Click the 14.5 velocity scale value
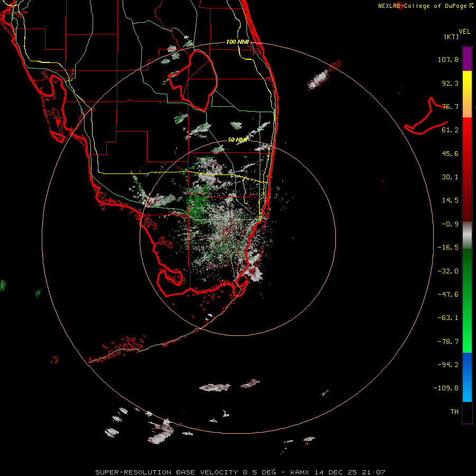This screenshot has height=476, width=476. coord(450,200)
